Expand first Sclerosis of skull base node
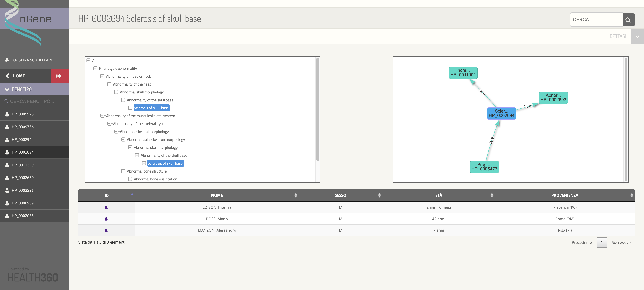The width and height of the screenshot is (644, 290). (130, 108)
